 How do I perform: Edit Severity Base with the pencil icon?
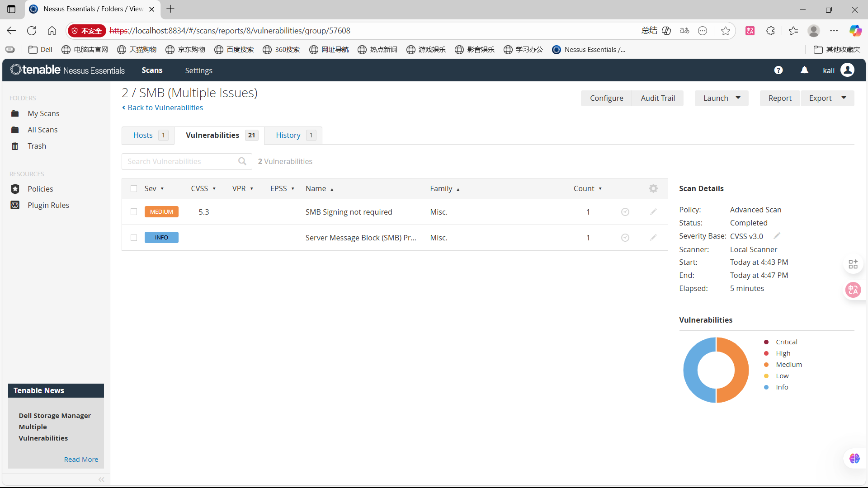coord(777,236)
